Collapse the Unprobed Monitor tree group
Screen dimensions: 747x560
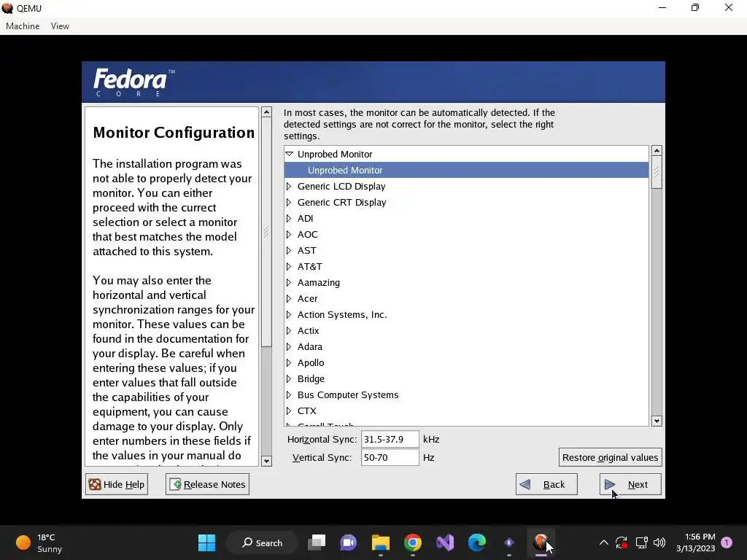point(289,154)
